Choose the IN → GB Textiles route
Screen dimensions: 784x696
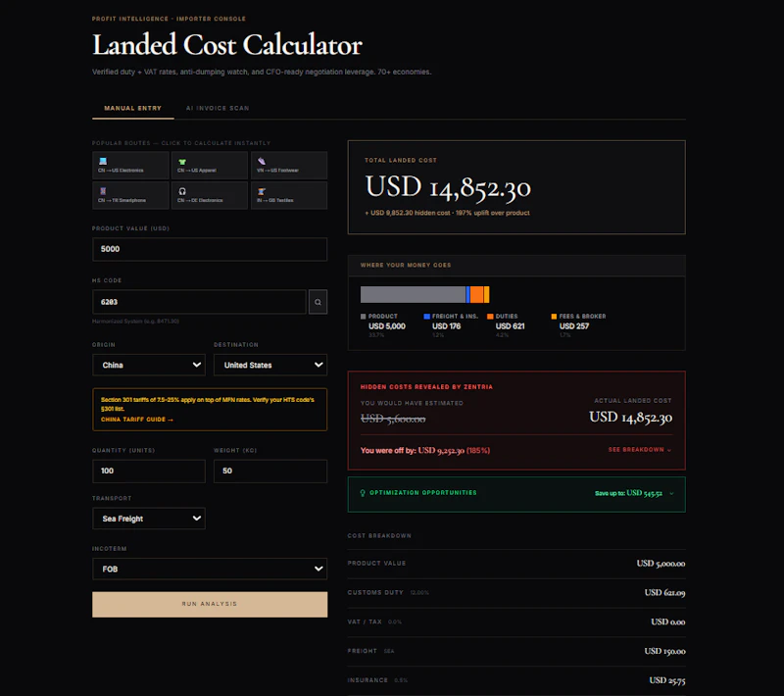pos(289,195)
